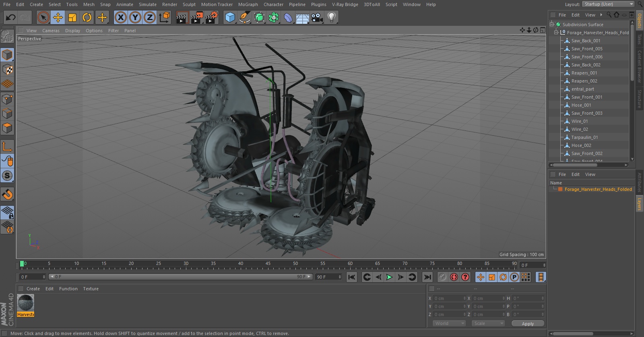Toggle parameter keyframe recording P
This screenshot has height=337, width=644.
tap(514, 277)
